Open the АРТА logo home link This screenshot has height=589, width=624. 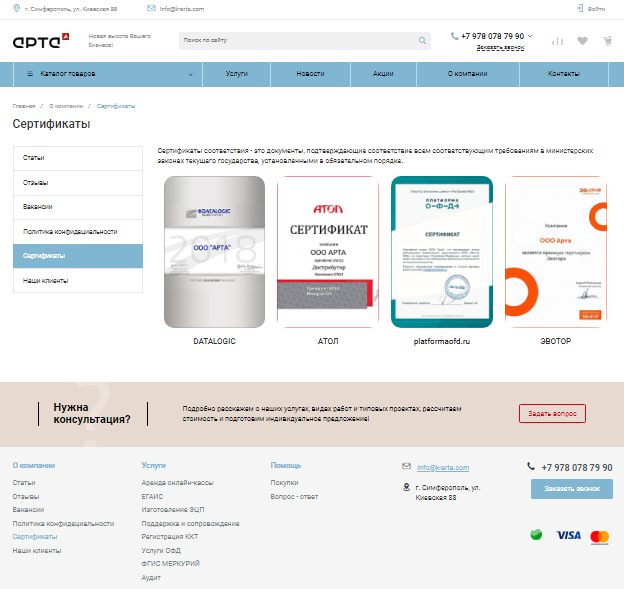pyautogui.click(x=41, y=41)
